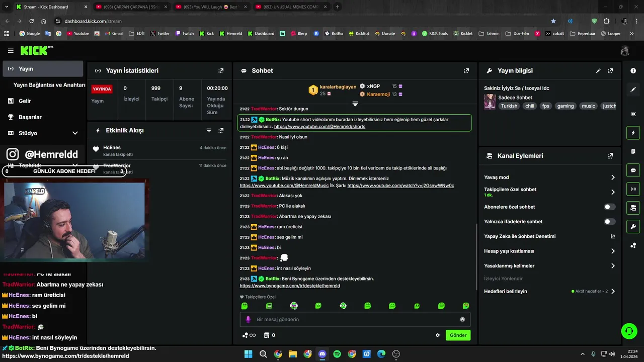
Task: Open chat settings gear icon
Action: 438,335
